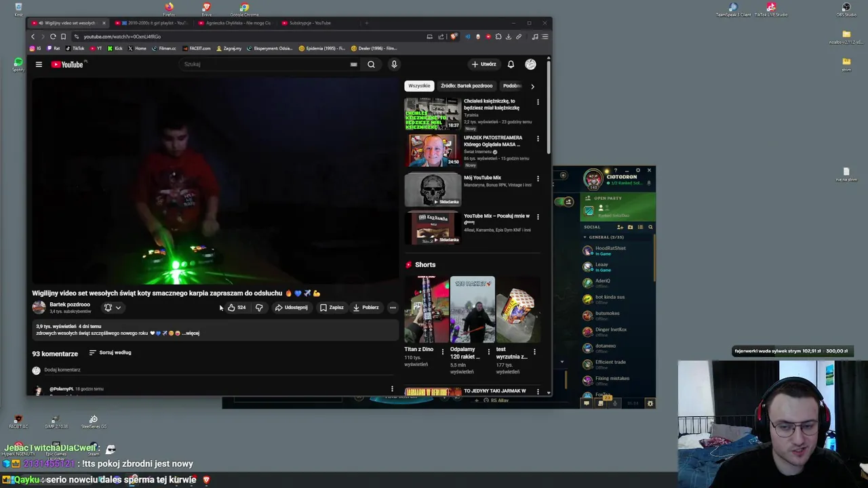Open the video's more actions three-dot menu
This screenshot has height=488, width=868.
pyautogui.click(x=393, y=308)
